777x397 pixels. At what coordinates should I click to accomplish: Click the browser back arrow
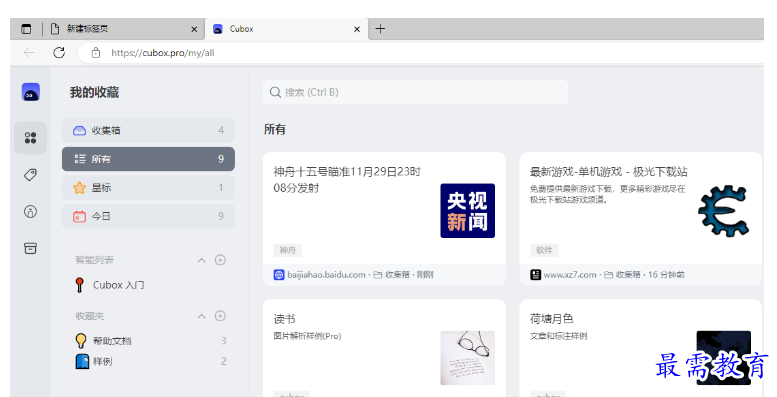29,53
